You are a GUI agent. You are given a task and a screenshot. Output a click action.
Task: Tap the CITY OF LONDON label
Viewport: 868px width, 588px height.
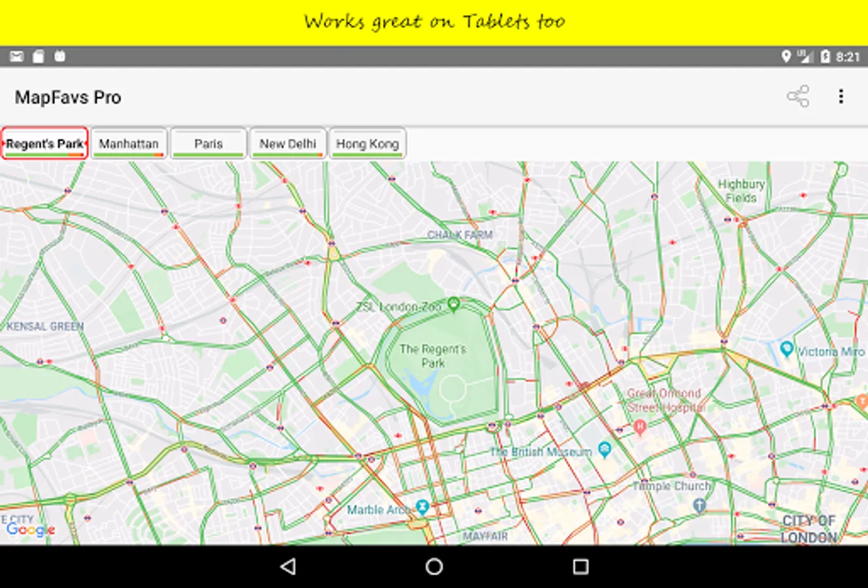pyautogui.click(x=809, y=529)
